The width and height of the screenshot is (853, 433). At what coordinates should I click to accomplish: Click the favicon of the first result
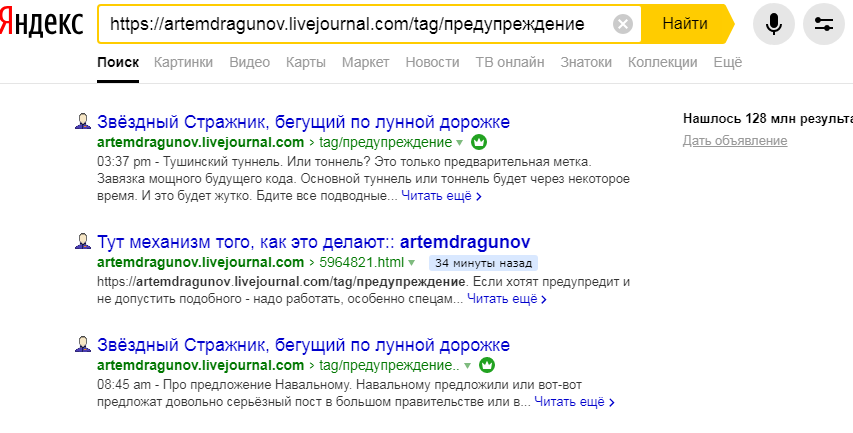pos(83,121)
